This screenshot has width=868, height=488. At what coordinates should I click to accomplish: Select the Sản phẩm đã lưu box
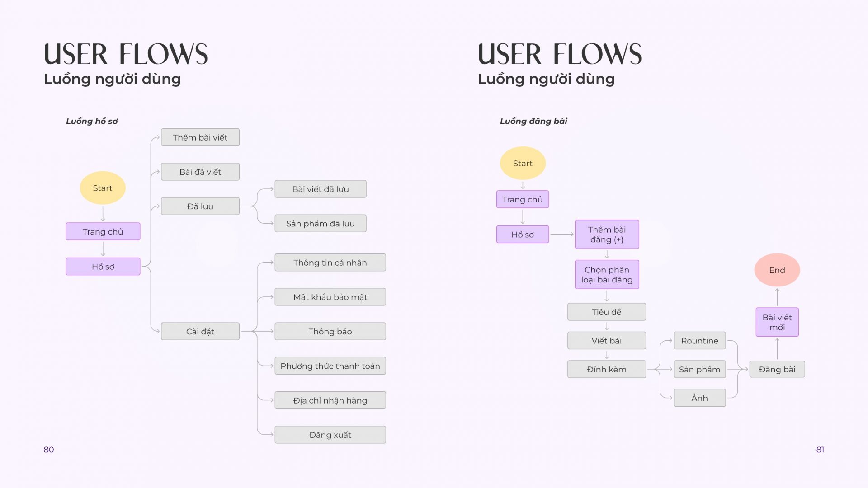click(321, 223)
